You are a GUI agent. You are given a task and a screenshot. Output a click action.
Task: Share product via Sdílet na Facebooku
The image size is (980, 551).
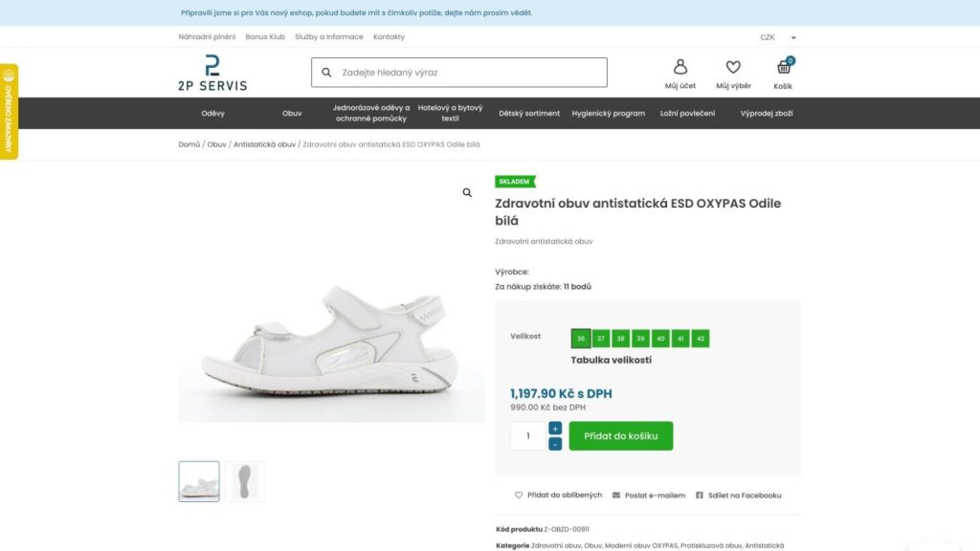pos(738,495)
